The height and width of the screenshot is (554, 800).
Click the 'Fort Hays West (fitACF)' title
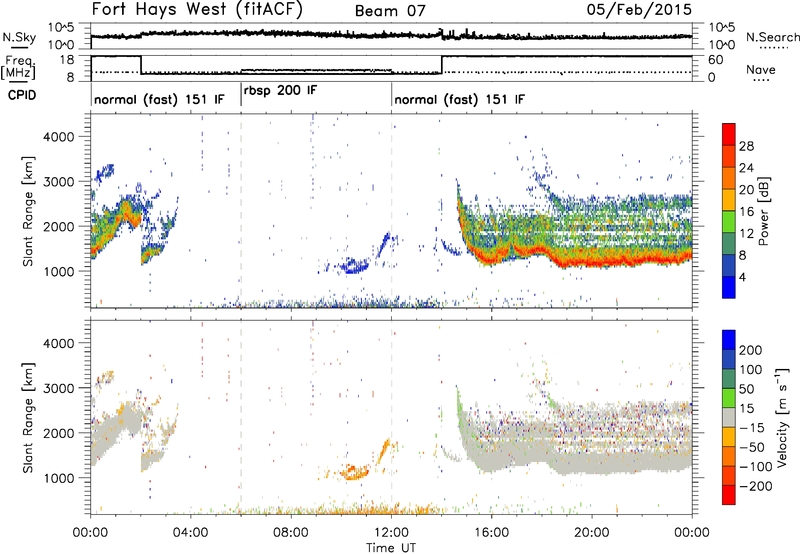tap(197, 9)
